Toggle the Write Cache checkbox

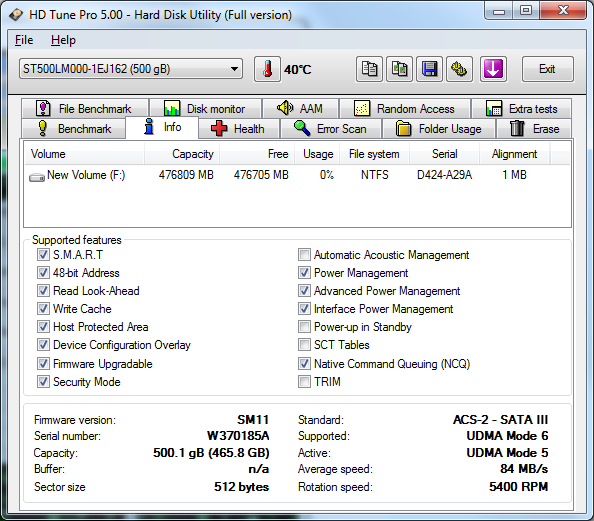(43, 309)
